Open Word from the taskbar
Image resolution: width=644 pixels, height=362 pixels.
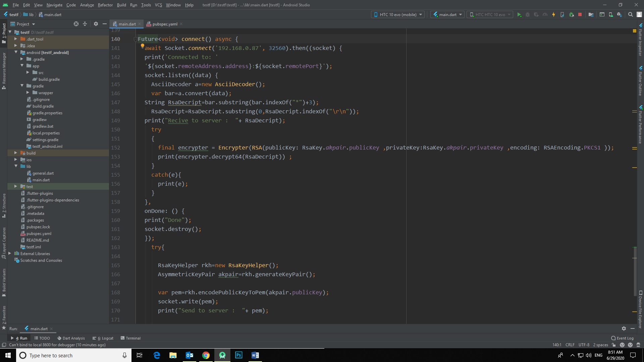[x=255, y=355]
